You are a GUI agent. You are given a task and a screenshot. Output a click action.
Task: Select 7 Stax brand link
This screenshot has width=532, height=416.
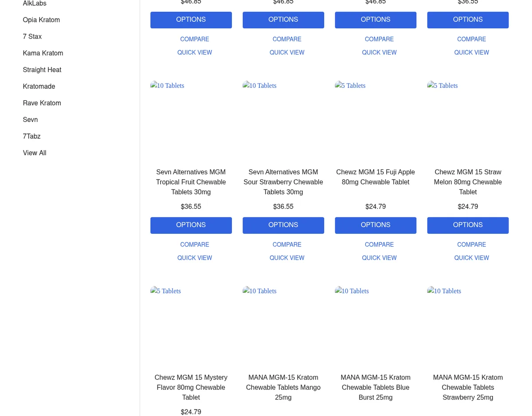tap(32, 36)
